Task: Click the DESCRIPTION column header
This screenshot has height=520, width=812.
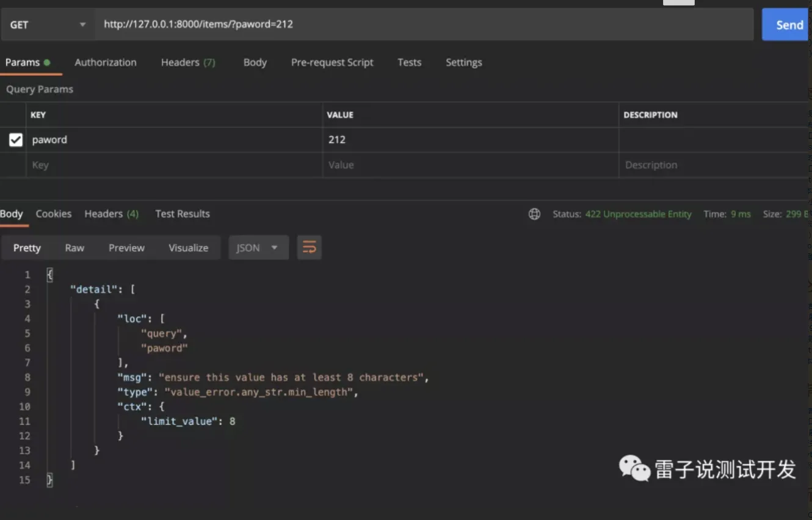Action: (x=650, y=115)
